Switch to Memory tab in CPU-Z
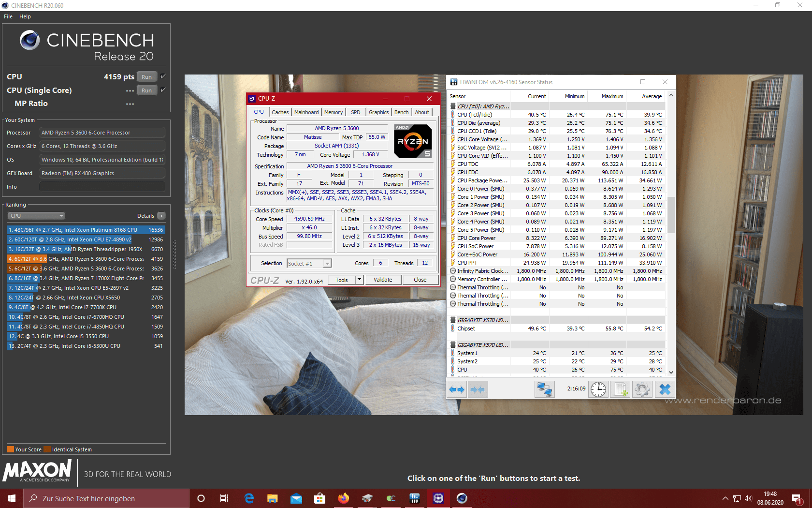This screenshot has height=508, width=812. tap(333, 112)
